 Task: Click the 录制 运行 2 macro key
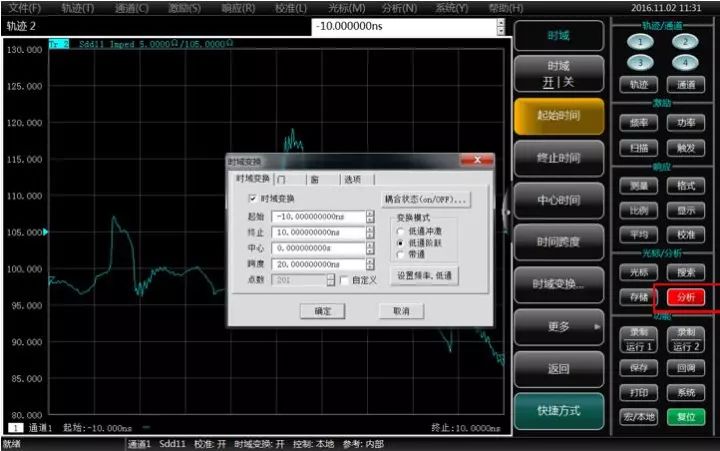tap(686, 340)
